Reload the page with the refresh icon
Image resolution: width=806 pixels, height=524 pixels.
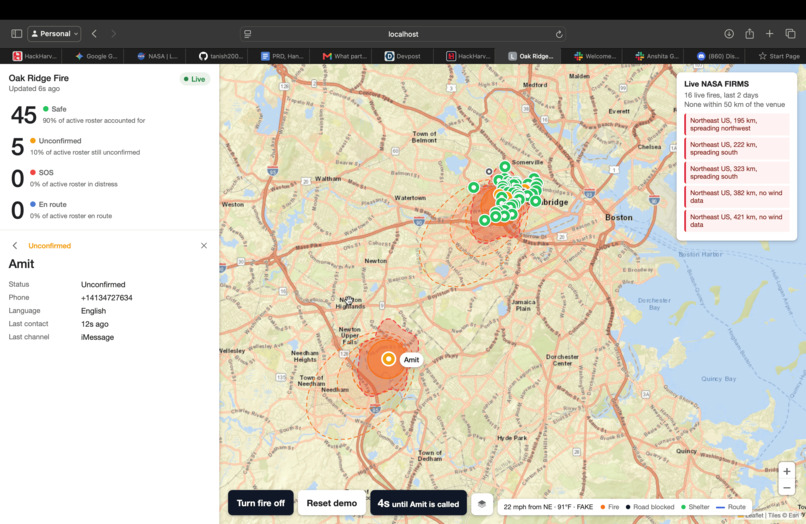[x=559, y=34]
